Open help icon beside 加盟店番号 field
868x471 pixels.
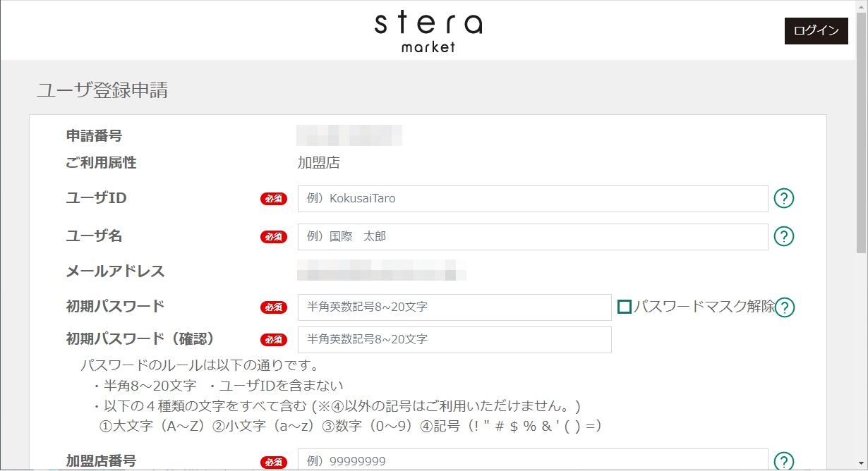coord(784,462)
